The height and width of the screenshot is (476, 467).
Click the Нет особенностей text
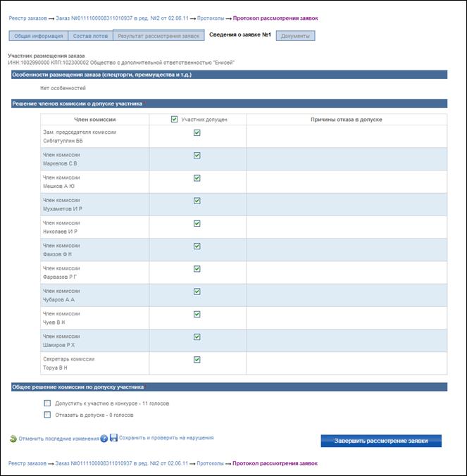click(x=63, y=88)
